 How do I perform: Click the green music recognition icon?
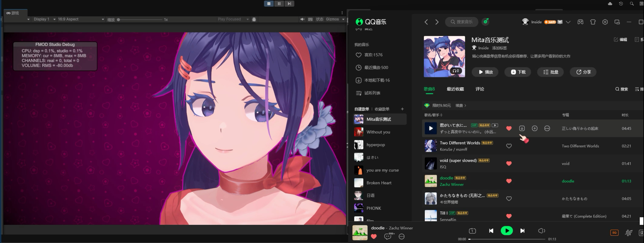486,22
